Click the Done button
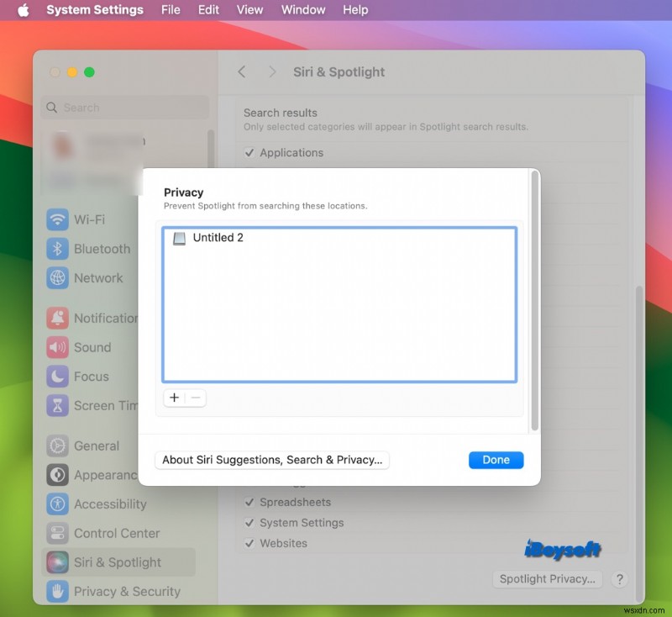 click(x=496, y=460)
